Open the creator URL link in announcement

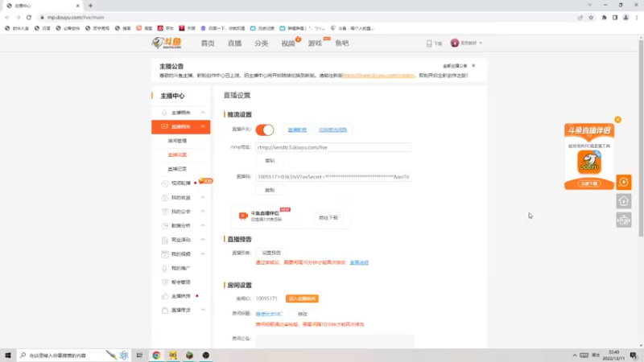378,76
